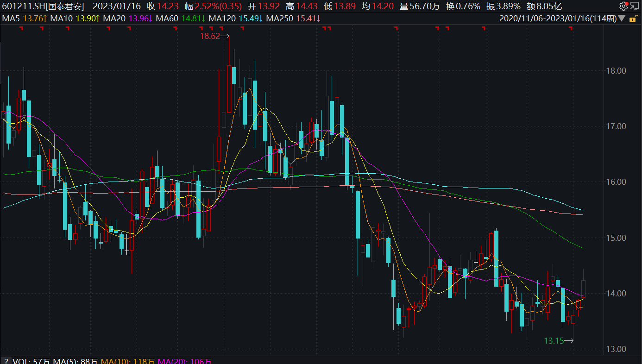Click the 14.00 price axis label
642x364 pixels.
click(x=617, y=294)
